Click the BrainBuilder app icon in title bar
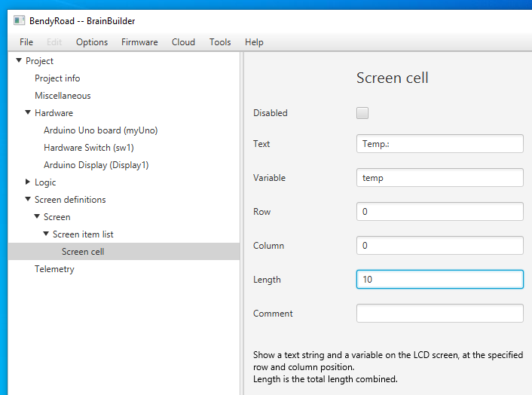532x395 pixels. coord(20,20)
